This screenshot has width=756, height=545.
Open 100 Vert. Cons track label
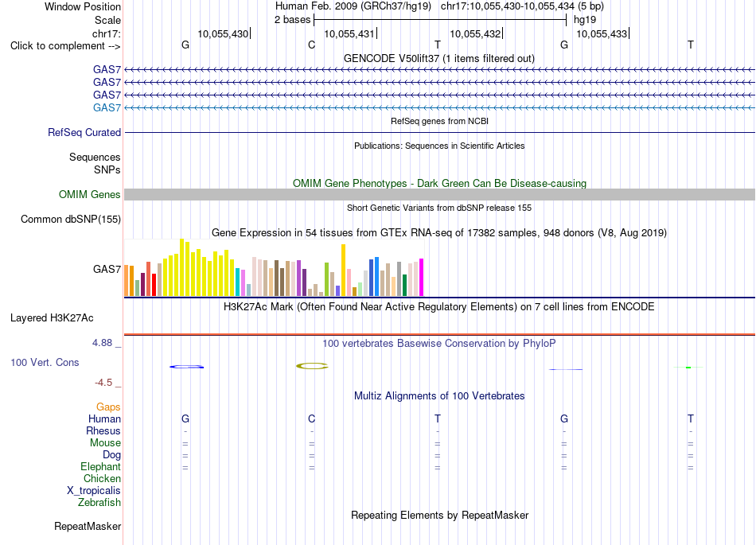click(x=45, y=362)
